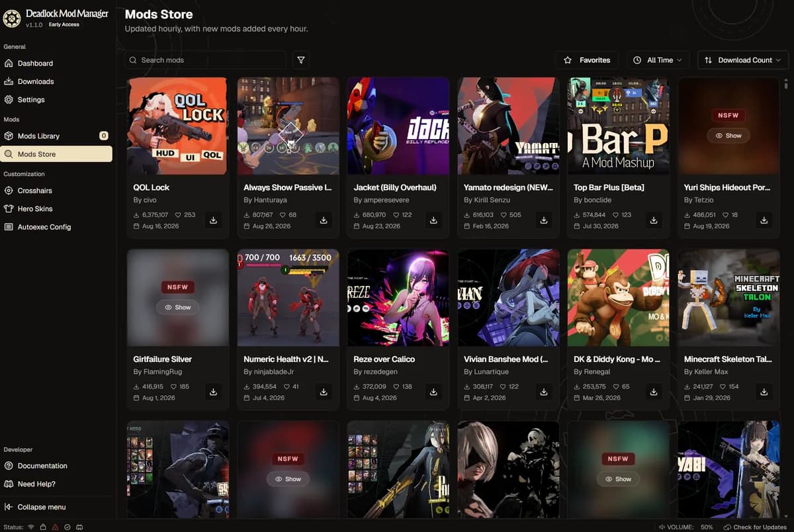Open Mods Library
794x532 pixels.
(57, 136)
